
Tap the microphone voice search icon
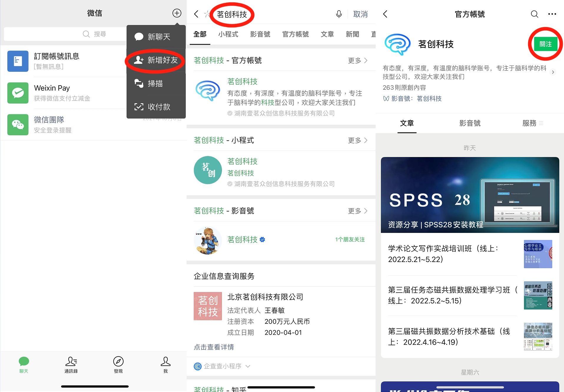339,14
